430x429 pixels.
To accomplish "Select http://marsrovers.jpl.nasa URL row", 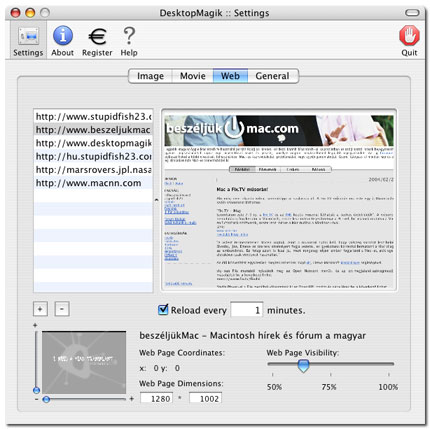I will tap(93, 170).
